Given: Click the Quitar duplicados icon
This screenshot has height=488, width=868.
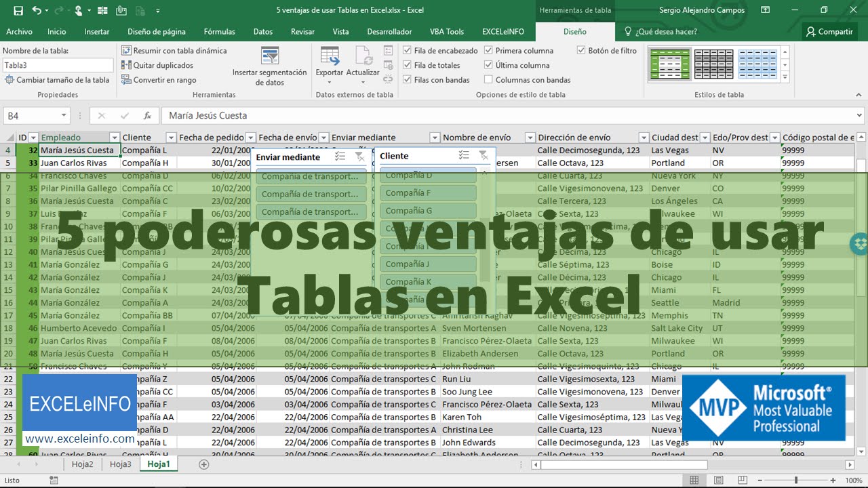Looking at the screenshot, I should (x=126, y=65).
